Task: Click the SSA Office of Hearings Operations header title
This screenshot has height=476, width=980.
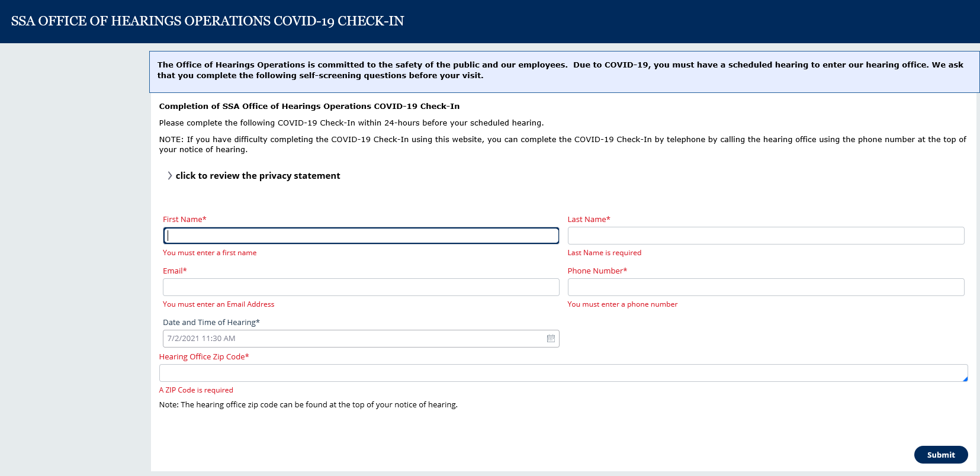Action: click(x=207, y=21)
